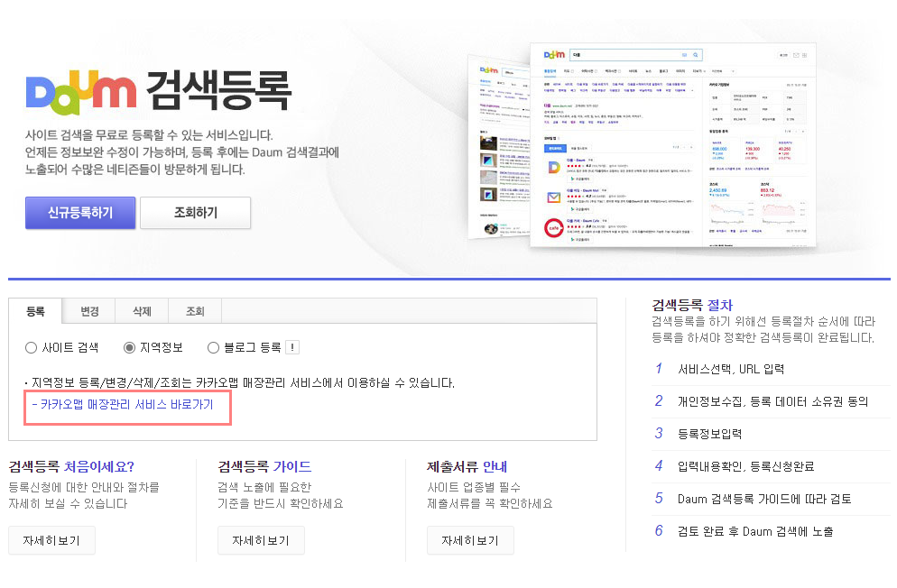Click the 검색등록 처음이세요? heading
The image size is (897, 588).
tap(71, 466)
